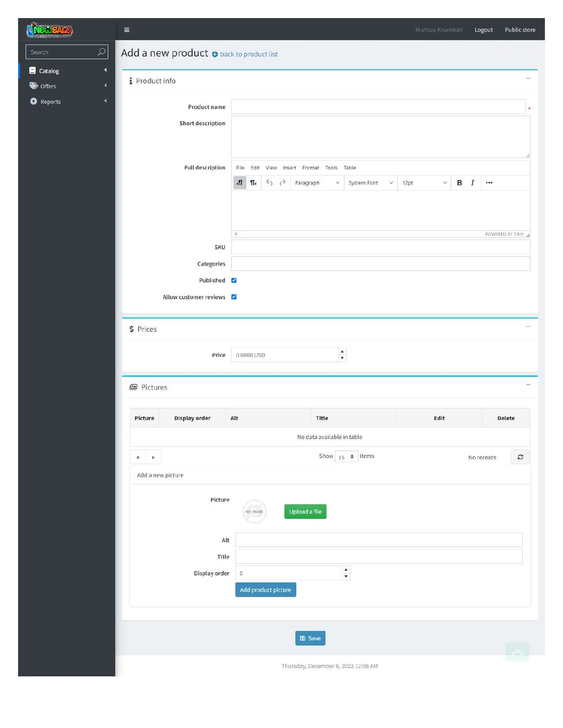The width and height of the screenshot is (563, 728).
Task: Uncheck the Published checkbox
Action: click(x=234, y=281)
